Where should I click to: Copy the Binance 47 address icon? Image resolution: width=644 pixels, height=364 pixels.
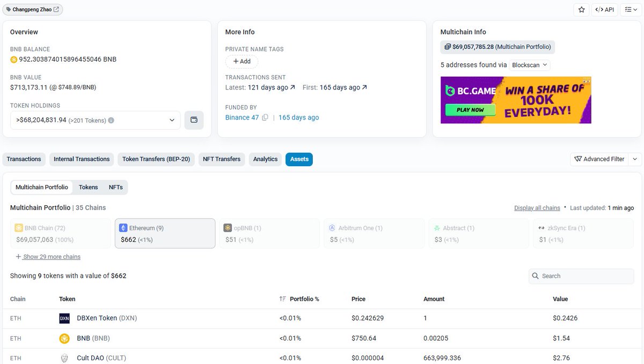[265, 117]
